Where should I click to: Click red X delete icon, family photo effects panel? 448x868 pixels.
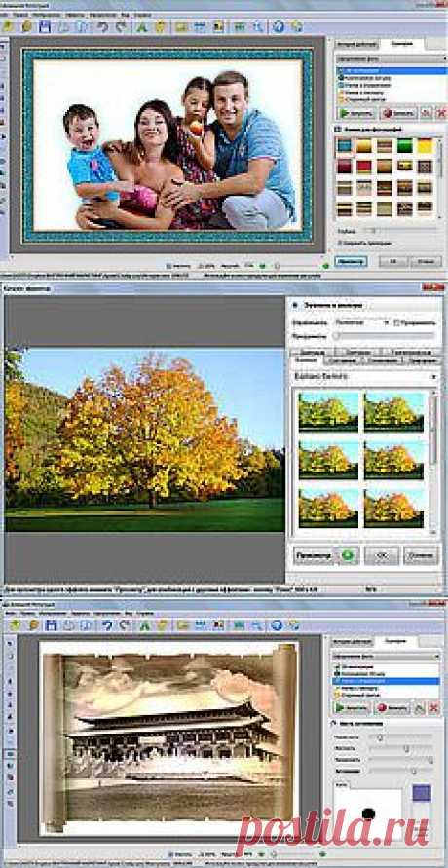(x=441, y=113)
